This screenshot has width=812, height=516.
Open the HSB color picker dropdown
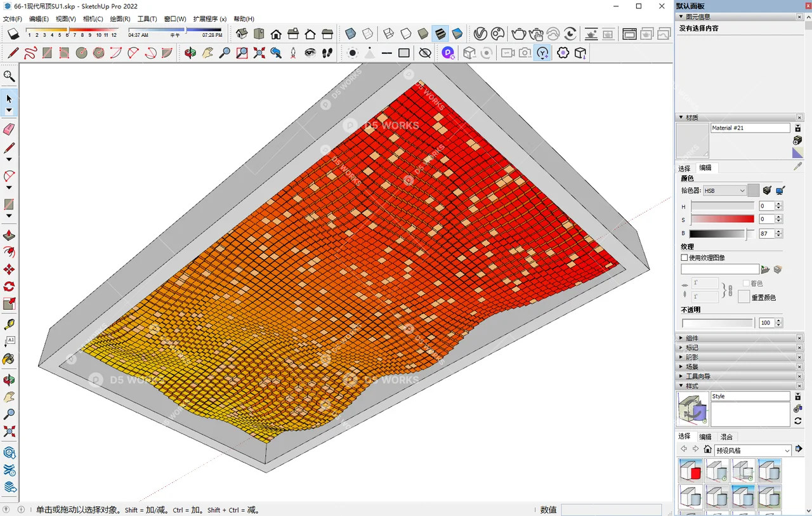point(724,190)
